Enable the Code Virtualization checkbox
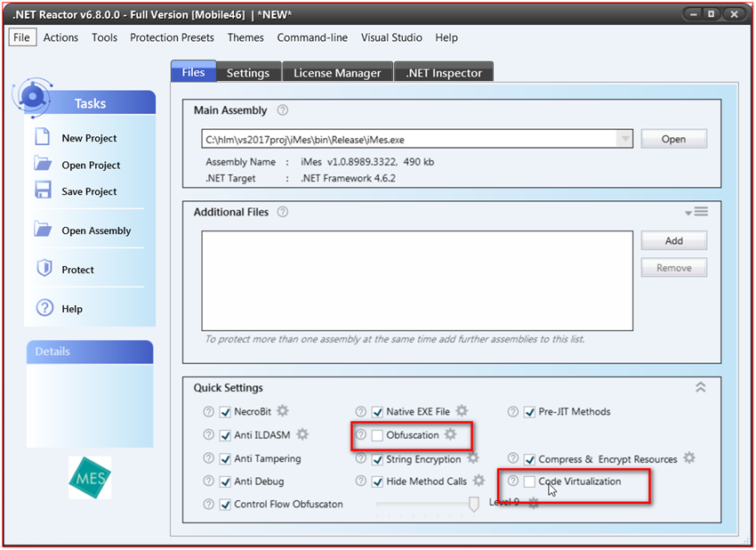756x550 pixels. pyautogui.click(x=529, y=481)
